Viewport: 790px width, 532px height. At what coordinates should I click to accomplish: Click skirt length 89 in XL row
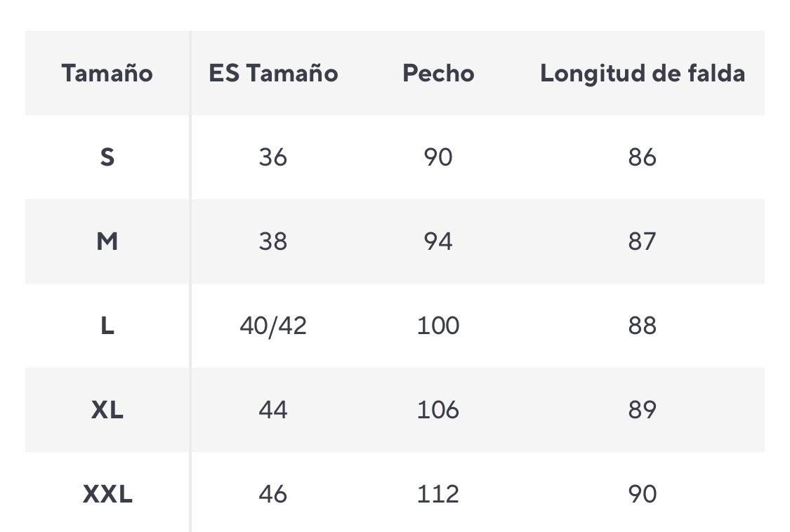[642, 410]
